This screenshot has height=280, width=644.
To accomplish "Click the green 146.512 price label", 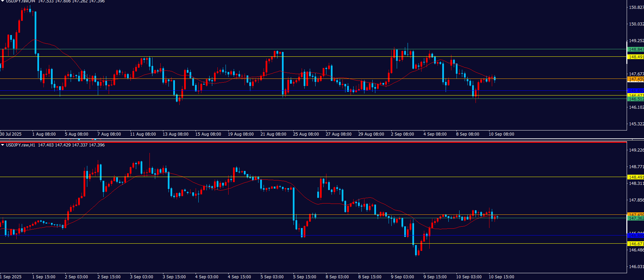I will pos(636,99).
